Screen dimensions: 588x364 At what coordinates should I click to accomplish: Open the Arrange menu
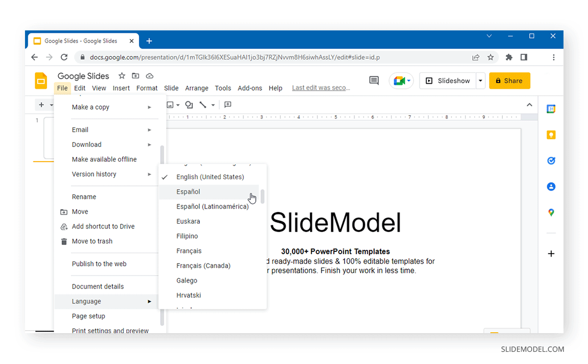(x=196, y=88)
